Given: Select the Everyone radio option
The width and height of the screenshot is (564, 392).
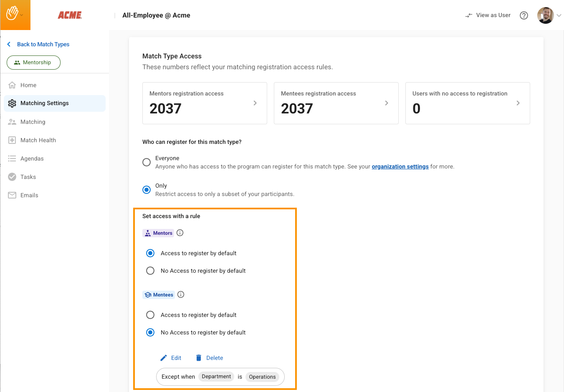Looking at the screenshot, I should pos(147,162).
